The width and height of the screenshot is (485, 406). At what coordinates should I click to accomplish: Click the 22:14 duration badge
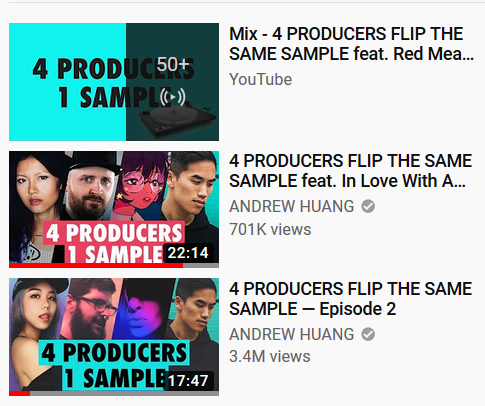click(x=188, y=253)
